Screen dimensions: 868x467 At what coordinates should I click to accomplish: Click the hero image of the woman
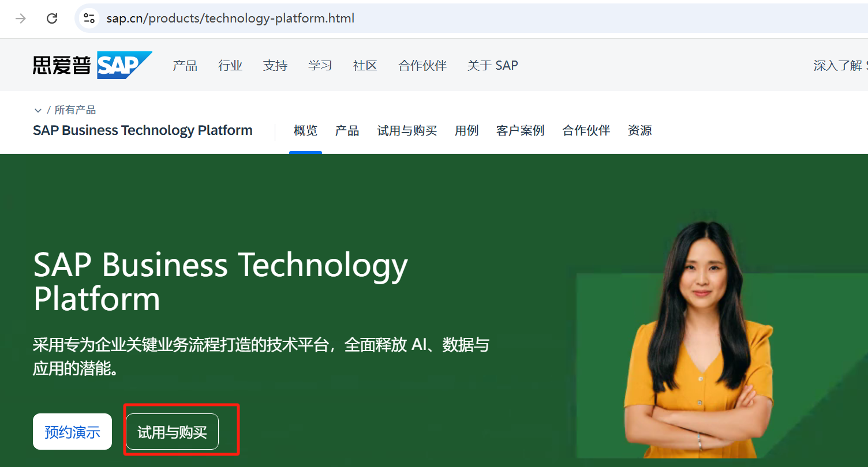[698, 340]
